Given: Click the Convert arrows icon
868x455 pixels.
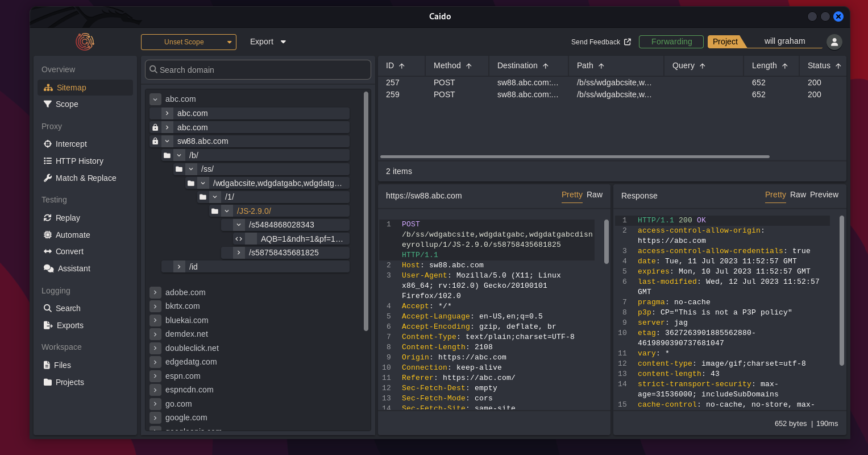Looking at the screenshot, I should tap(48, 251).
